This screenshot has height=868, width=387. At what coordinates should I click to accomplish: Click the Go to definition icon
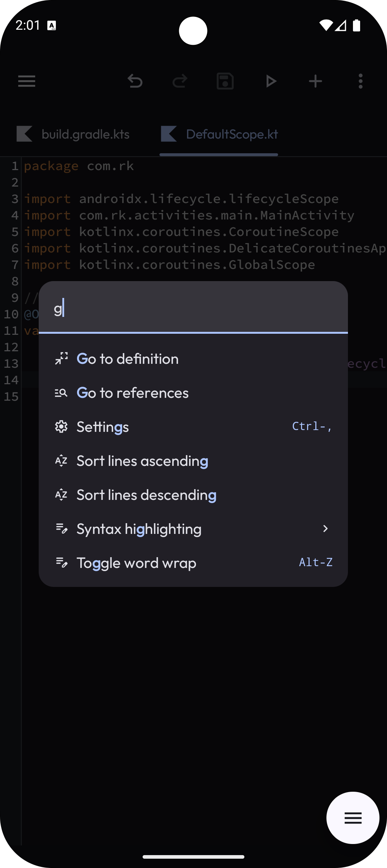tap(61, 358)
